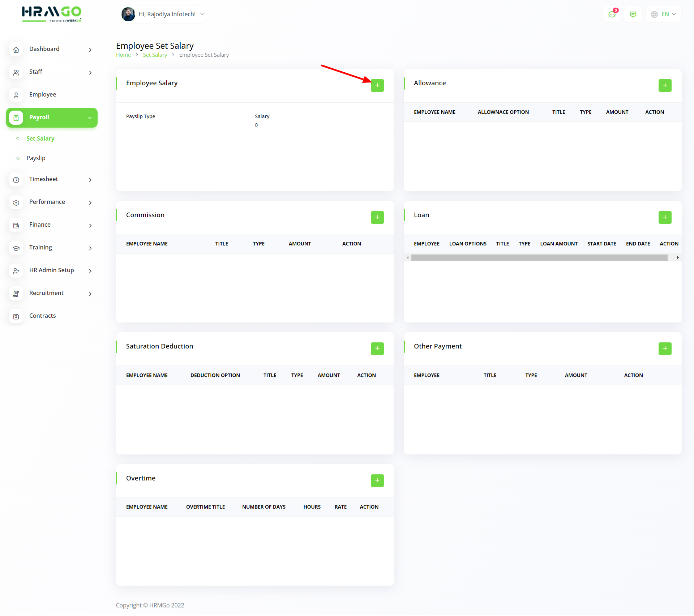Click the Staff people icon
This screenshot has height=616, width=694.
coord(16,72)
